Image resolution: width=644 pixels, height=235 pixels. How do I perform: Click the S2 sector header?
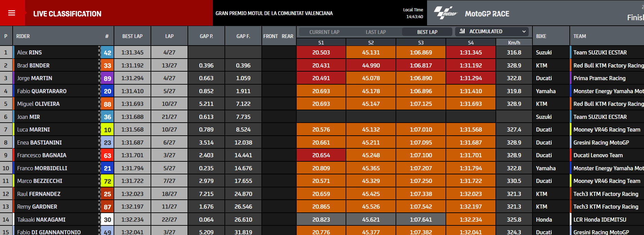(x=371, y=42)
